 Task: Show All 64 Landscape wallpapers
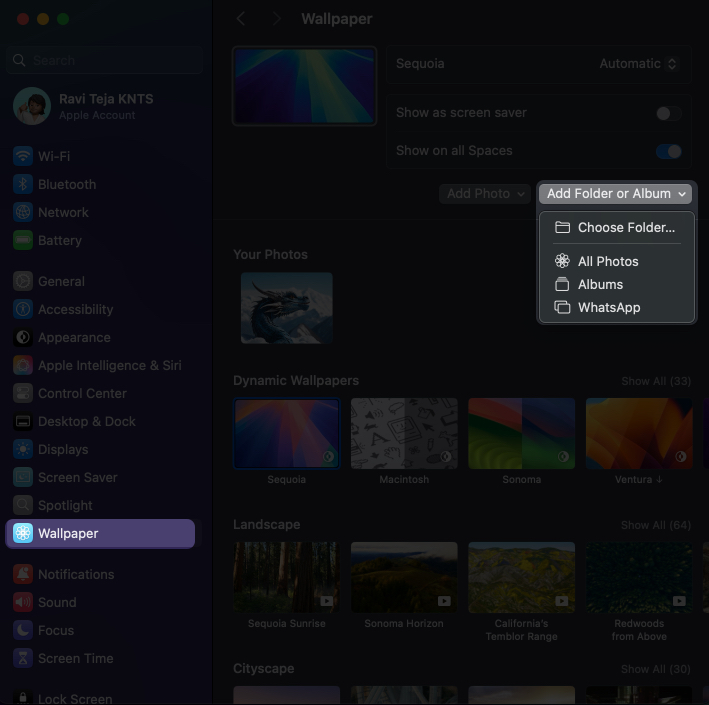[x=656, y=525]
